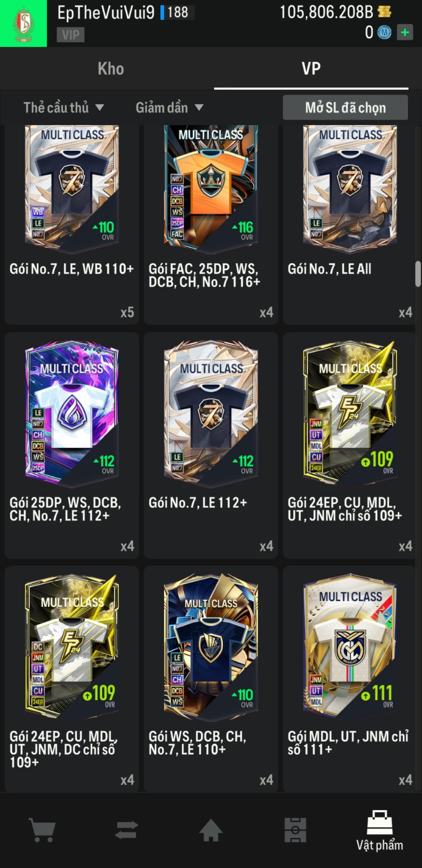Select the Gói No.7, LE 112+ pack
The width and height of the screenshot is (422, 868).
tap(211, 445)
